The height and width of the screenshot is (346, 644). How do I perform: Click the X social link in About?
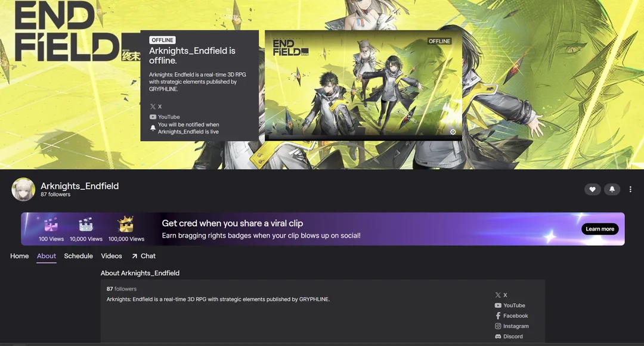point(501,295)
